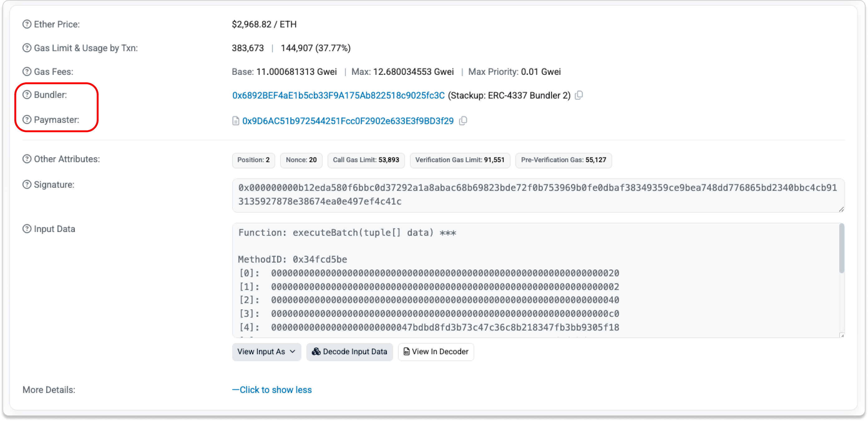Viewport: 868px width, 421px height.
Task: Click the Input Data help icon
Action: (x=27, y=229)
